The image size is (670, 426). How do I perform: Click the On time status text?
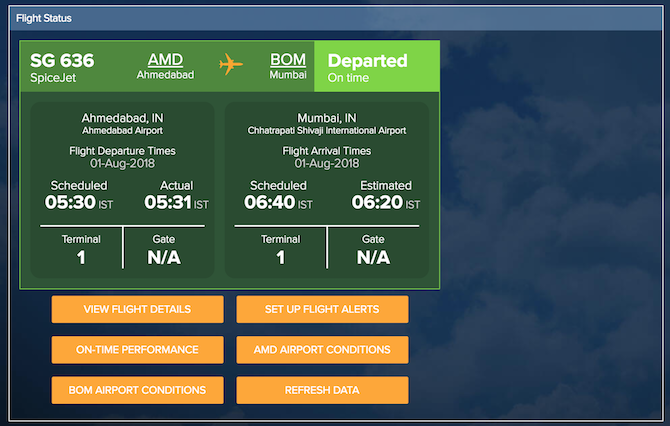pyautogui.click(x=348, y=78)
